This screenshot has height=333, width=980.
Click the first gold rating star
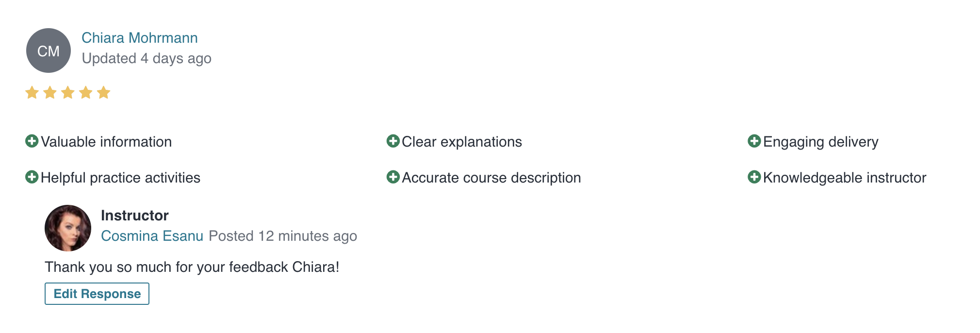point(32,92)
